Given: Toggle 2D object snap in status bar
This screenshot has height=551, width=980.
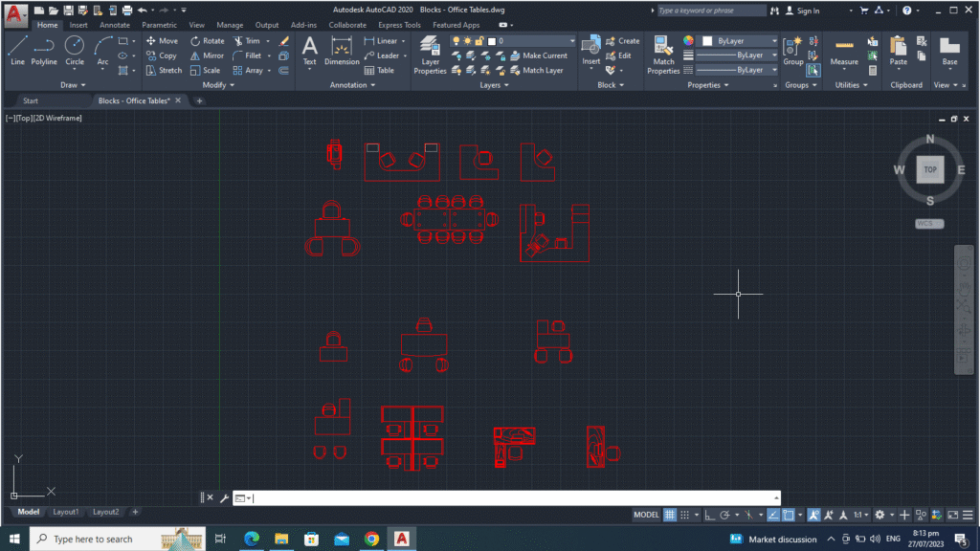Looking at the screenshot, I should pos(789,515).
